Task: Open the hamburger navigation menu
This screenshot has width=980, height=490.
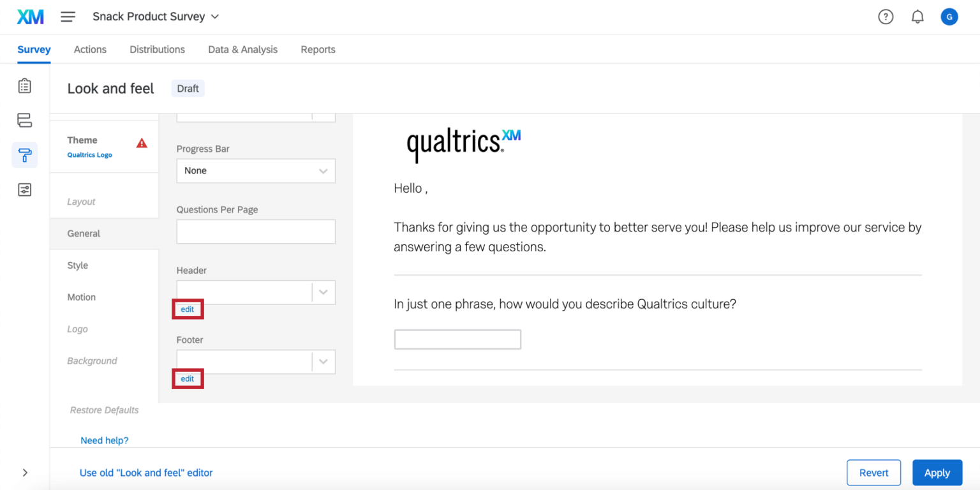Action: click(x=68, y=17)
